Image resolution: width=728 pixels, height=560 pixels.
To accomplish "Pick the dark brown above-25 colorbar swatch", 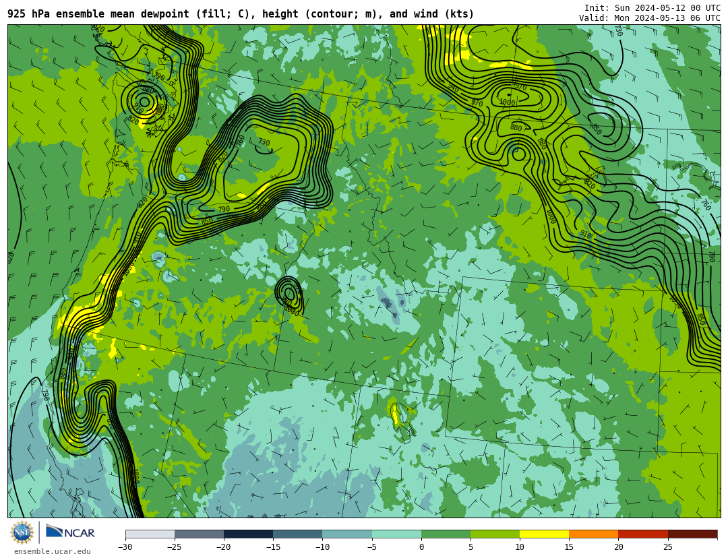I will (x=692, y=534).
